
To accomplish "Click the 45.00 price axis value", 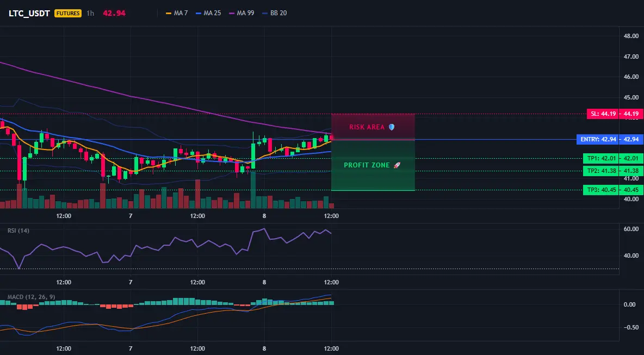I will 631,97.
